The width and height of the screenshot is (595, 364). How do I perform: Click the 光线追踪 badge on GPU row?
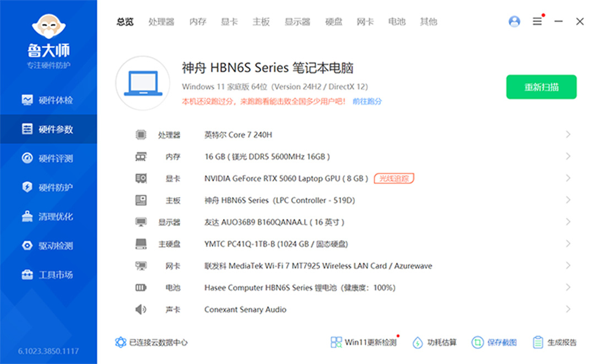[394, 178]
